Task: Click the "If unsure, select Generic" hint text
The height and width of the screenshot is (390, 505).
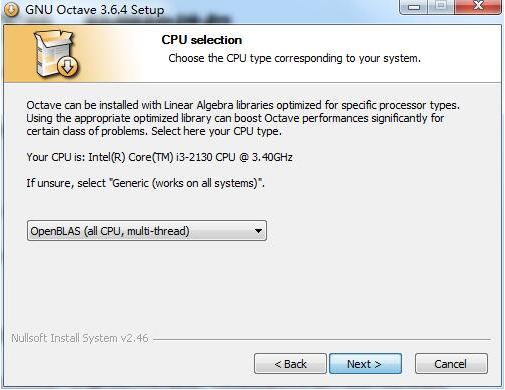Action: pos(145,183)
